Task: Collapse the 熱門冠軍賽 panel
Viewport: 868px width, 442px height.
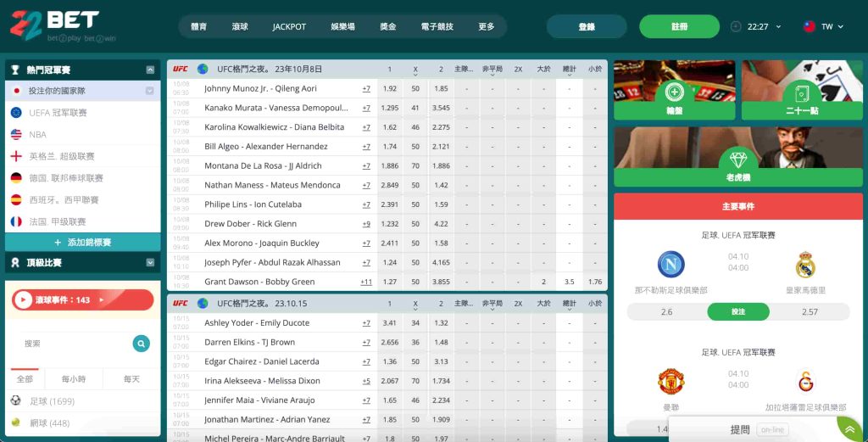Action: pyautogui.click(x=150, y=70)
